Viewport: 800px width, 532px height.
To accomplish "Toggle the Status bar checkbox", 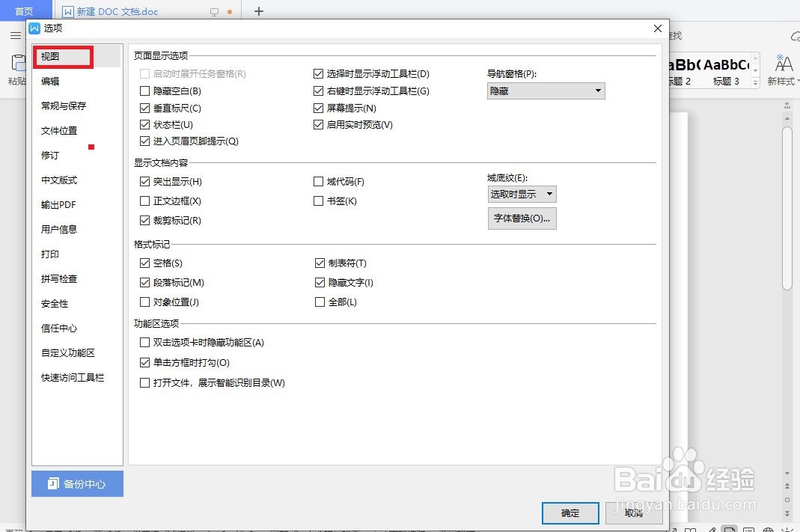I will pos(145,124).
